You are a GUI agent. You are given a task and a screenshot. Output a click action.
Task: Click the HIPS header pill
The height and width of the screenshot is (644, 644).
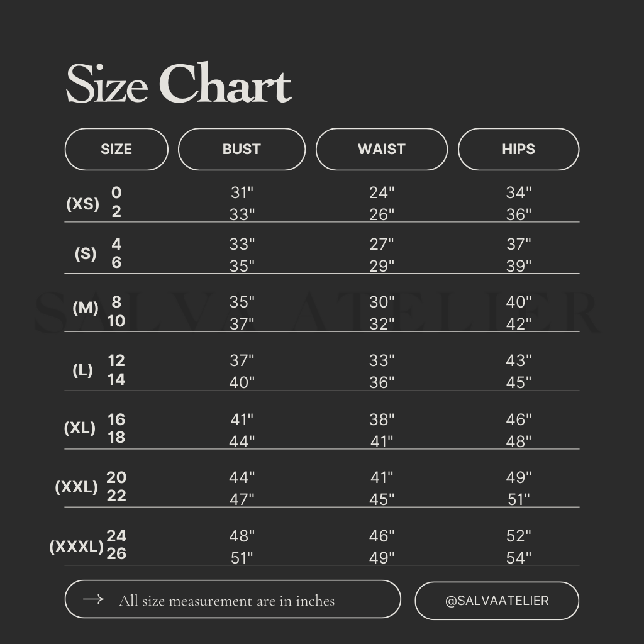518,149
